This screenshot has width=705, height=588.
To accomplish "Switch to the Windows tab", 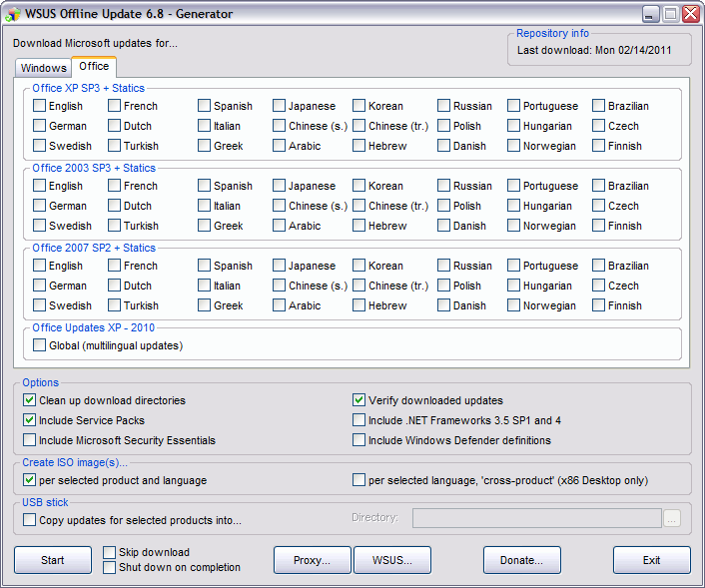I will pyautogui.click(x=43, y=68).
